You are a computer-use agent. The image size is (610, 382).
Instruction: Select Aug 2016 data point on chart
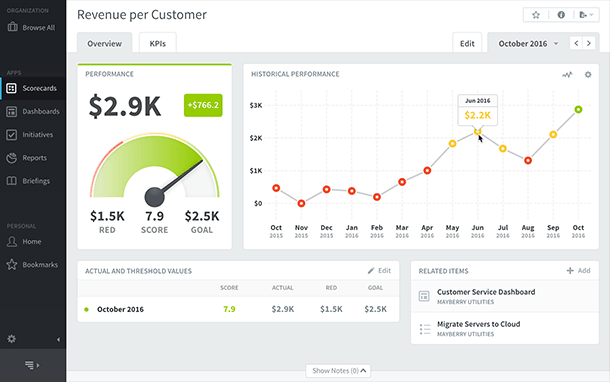pos(528,160)
